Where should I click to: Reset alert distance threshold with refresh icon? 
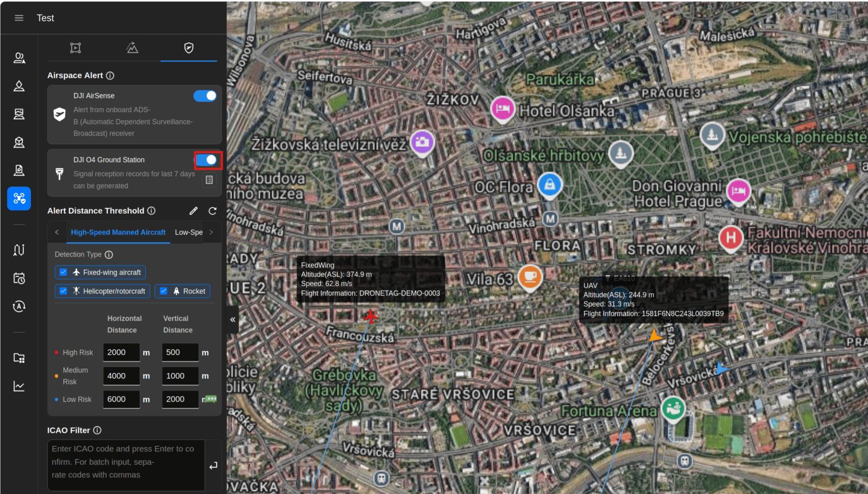tap(213, 211)
